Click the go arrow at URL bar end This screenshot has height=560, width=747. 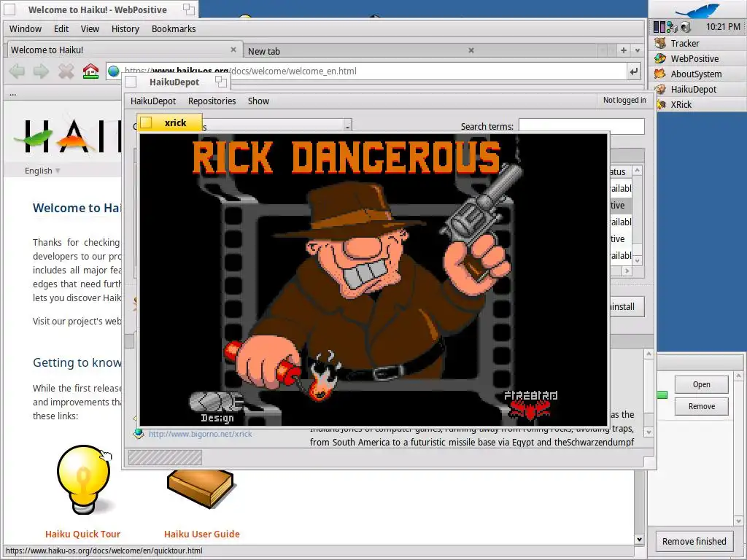pyautogui.click(x=633, y=71)
